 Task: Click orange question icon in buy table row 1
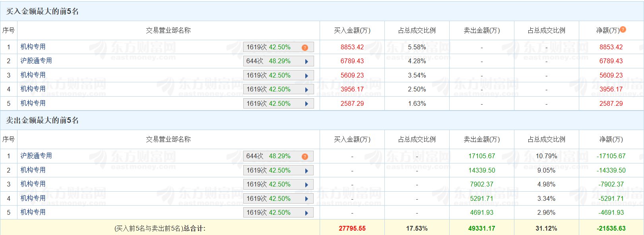pos(305,48)
